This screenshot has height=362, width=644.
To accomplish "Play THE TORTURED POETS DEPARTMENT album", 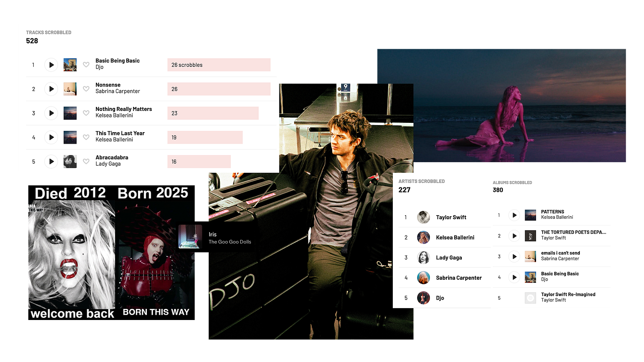I will point(514,236).
